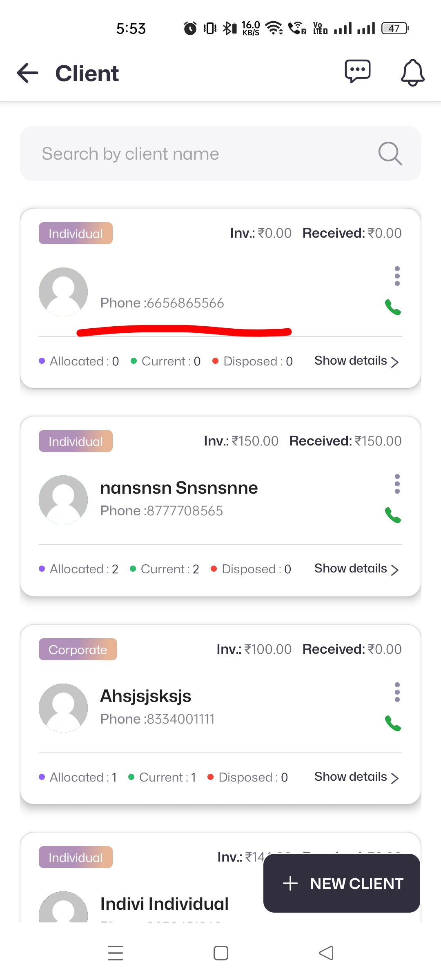Screen dimensions: 441x980
Task: Open Android recent apps menu button
Action: [116, 953]
